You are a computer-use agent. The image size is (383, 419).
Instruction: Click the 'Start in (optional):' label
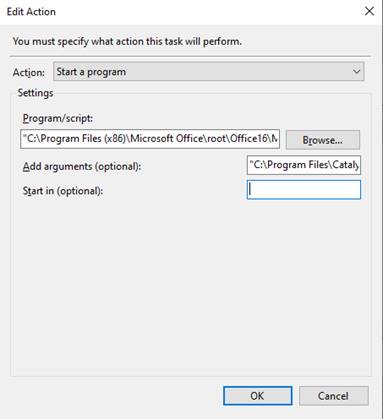coord(63,191)
